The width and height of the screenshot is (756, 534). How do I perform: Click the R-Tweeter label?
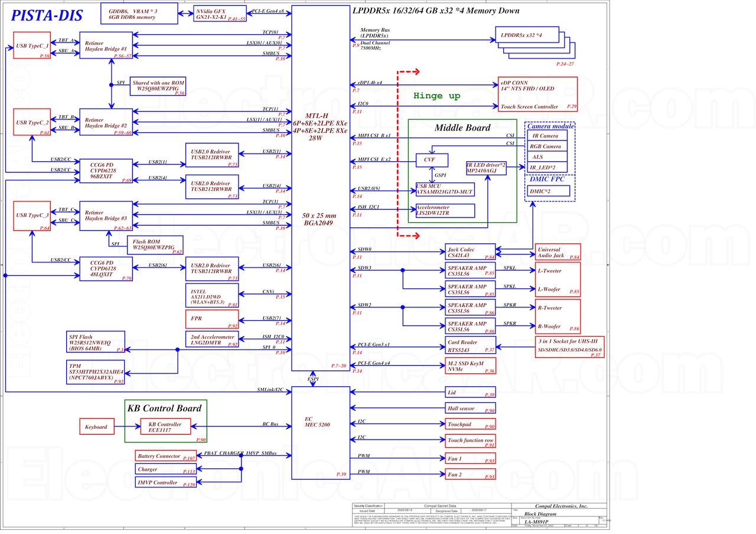pyautogui.click(x=549, y=308)
